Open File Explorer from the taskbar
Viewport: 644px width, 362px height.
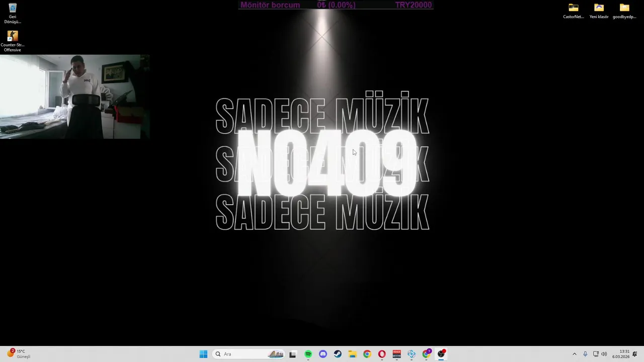click(x=352, y=354)
